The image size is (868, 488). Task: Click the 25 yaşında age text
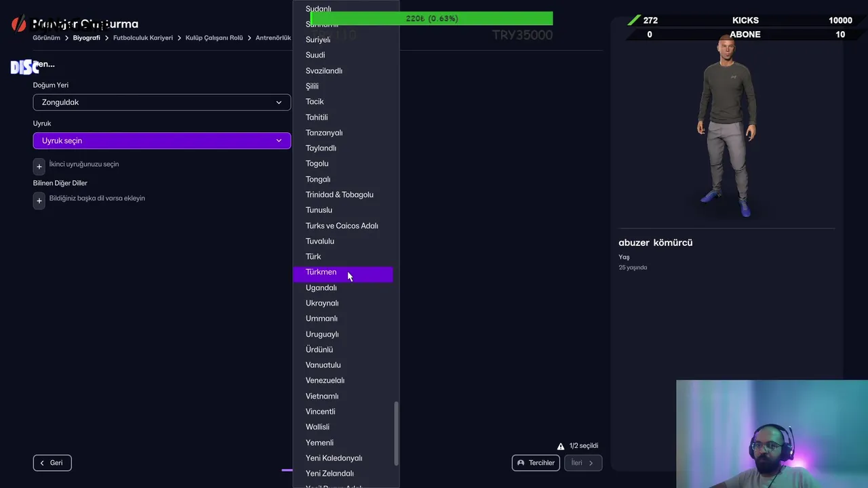pyautogui.click(x=633, y=268)
